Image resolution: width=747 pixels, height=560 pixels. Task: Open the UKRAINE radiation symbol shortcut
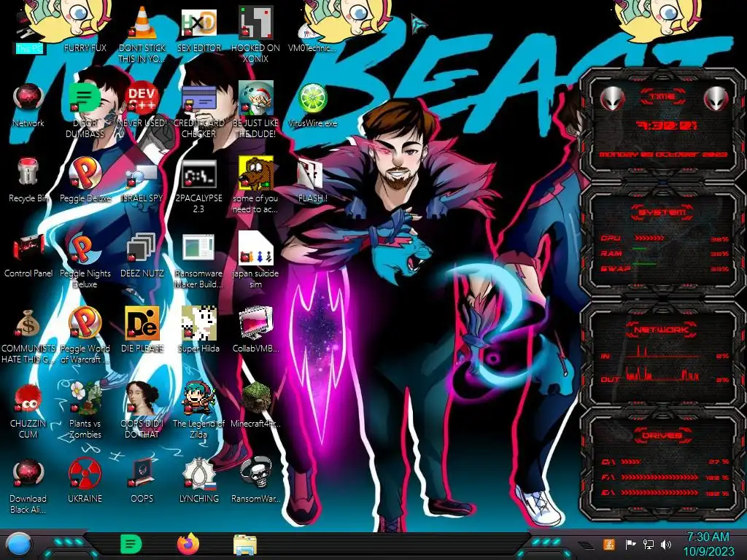tap(85, 474)
